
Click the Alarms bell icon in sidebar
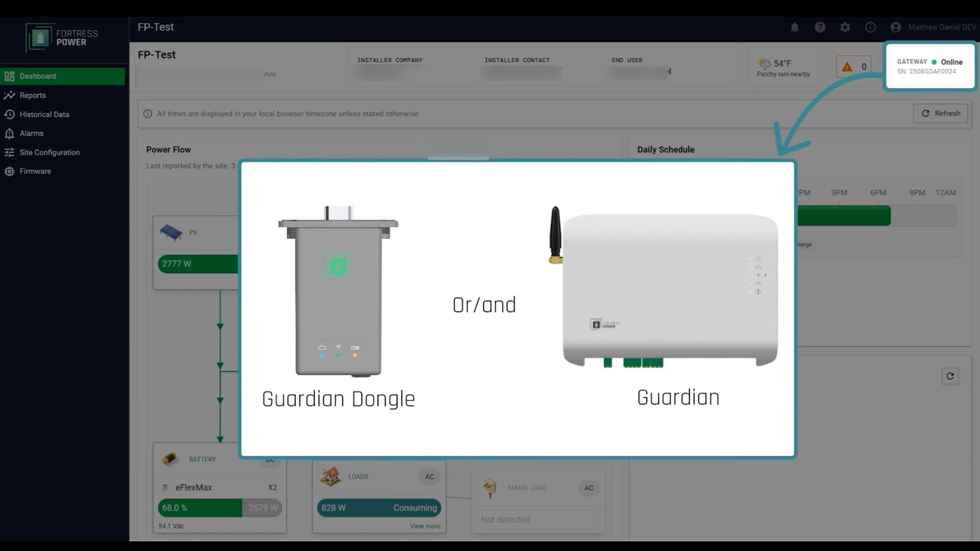coord(9,133)
